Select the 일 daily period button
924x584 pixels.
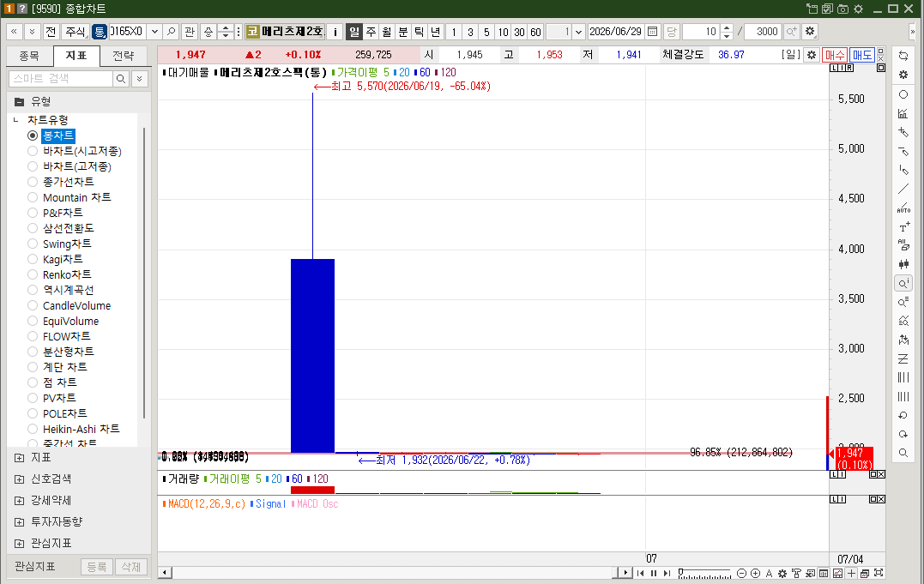tap(354, 31)
